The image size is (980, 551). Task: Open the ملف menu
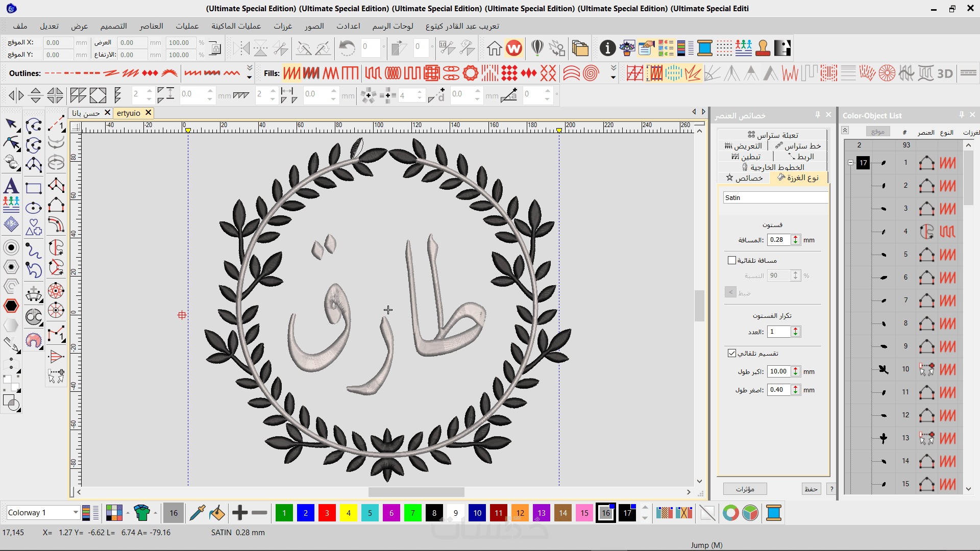pos(20,26)
